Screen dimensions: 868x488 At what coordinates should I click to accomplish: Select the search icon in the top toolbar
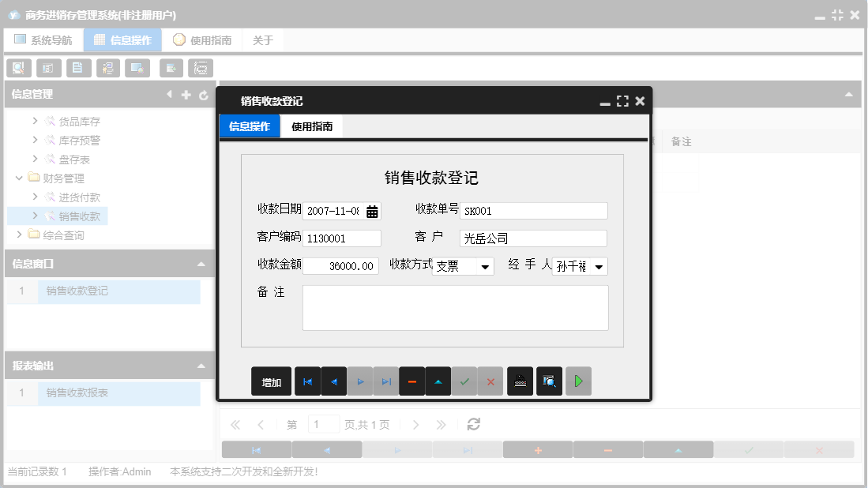click(x=18, y=68)
